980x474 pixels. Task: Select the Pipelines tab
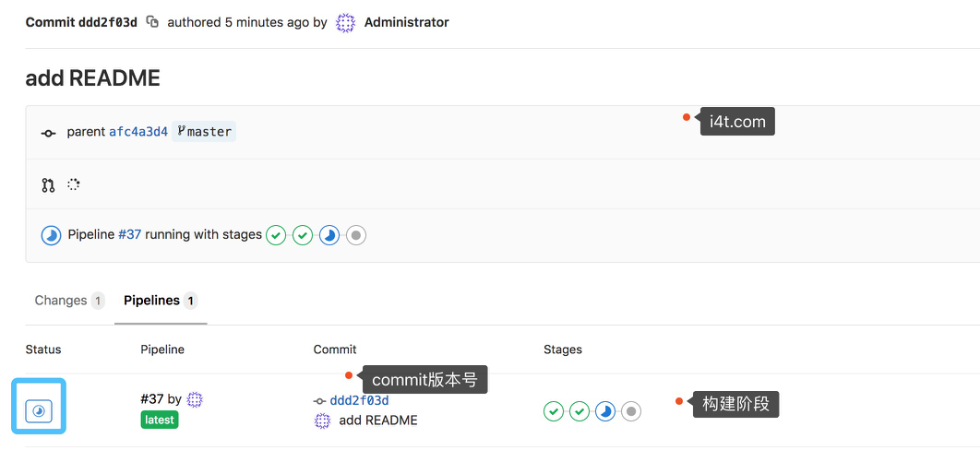(161, 301)
